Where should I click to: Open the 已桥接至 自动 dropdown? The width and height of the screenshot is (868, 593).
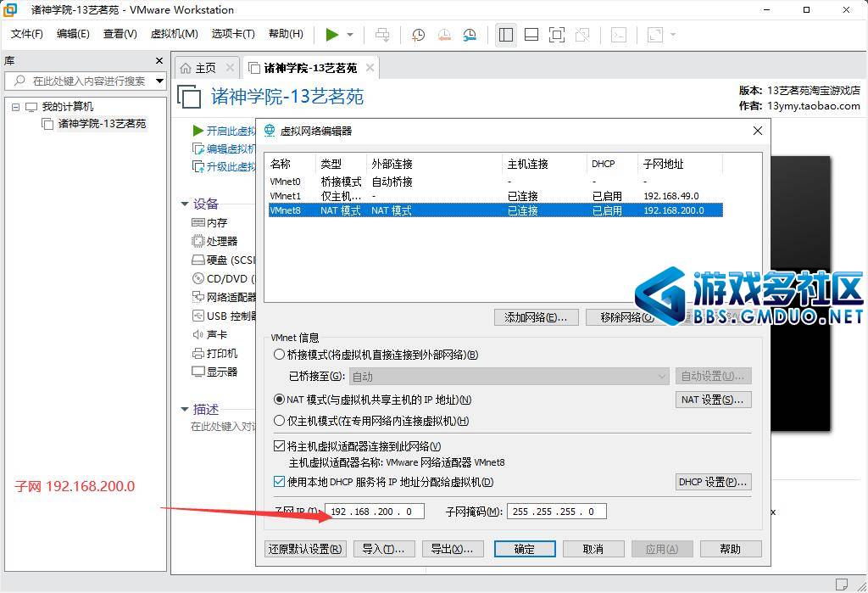tap(509, 377)
